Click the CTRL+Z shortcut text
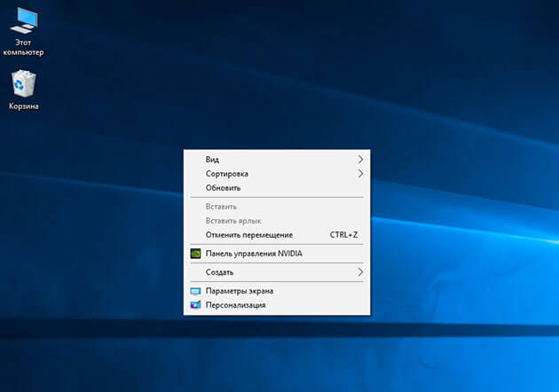The image size is (559, 392). (x=343, y=235)
